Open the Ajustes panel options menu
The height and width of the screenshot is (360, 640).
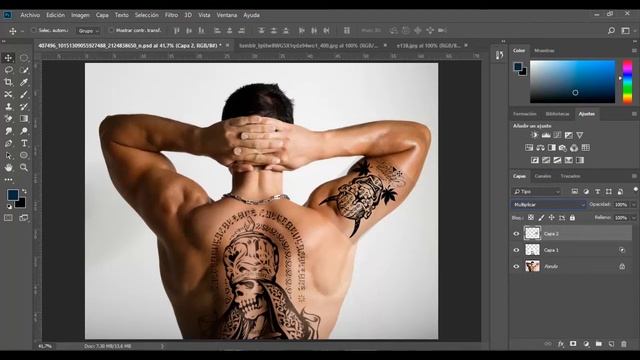tap(634, 114)
